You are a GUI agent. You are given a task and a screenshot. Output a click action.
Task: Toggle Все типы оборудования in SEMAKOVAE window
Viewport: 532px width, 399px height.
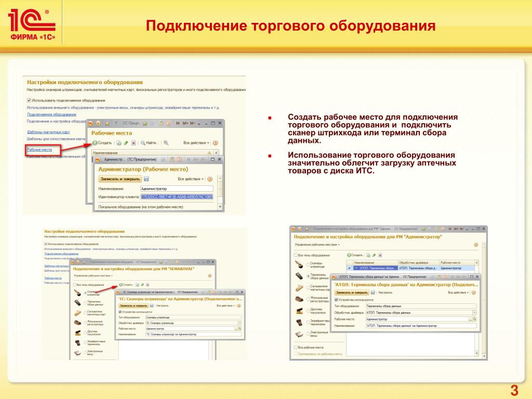point(75,285)
